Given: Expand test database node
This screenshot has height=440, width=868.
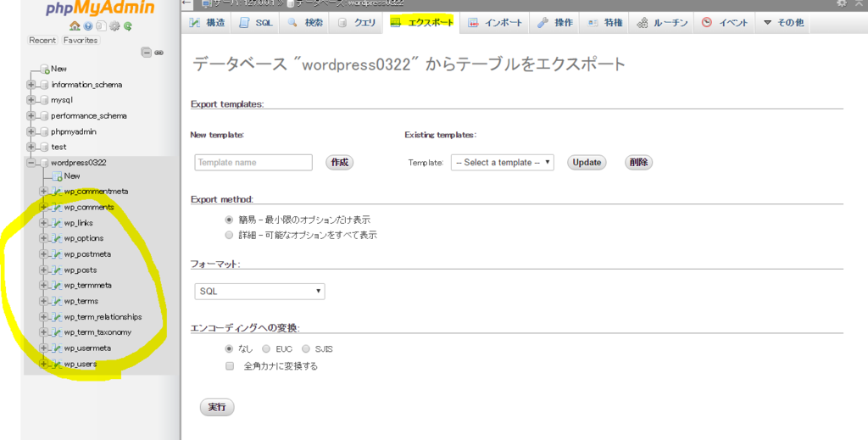Looking at the screenshot, I should point(31,148).
